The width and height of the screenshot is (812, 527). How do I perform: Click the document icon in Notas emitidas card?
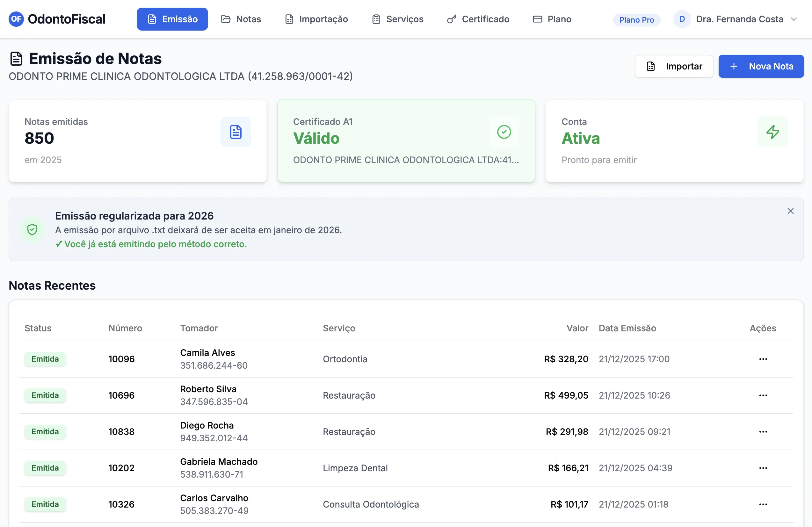[236, 132]
